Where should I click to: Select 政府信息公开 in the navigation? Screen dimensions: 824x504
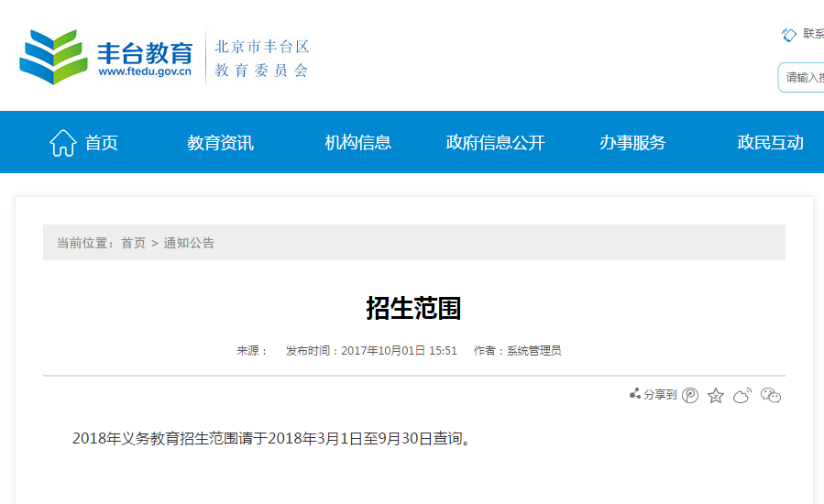pos(495,143)
